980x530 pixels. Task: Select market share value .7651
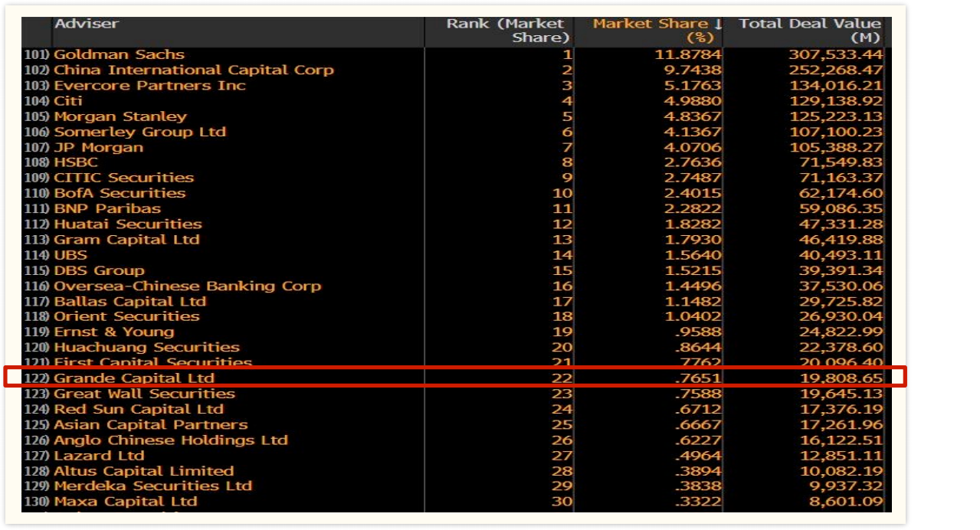697,378
